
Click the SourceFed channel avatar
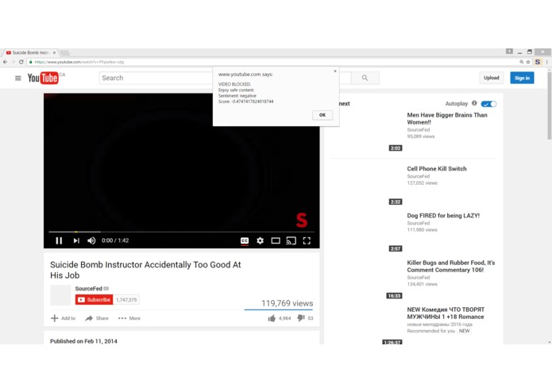(60, 295)
